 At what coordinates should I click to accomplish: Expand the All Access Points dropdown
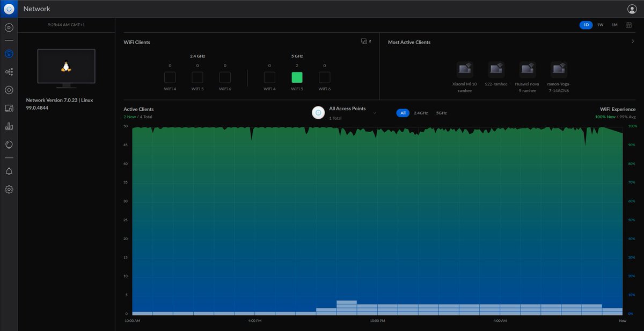375,113
